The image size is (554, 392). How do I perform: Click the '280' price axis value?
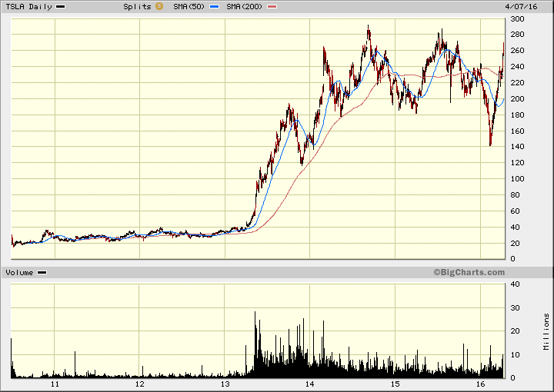pos(517,35)
